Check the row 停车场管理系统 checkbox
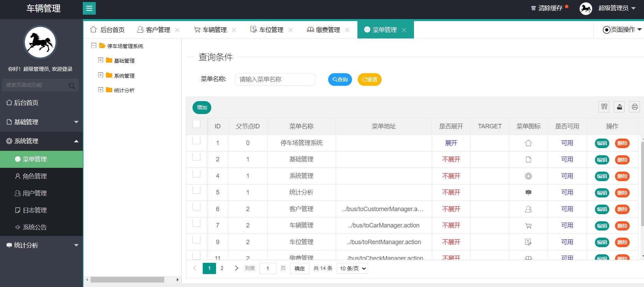Image resolution: width=644 pixels, height=287 pixels. [197, 140]
